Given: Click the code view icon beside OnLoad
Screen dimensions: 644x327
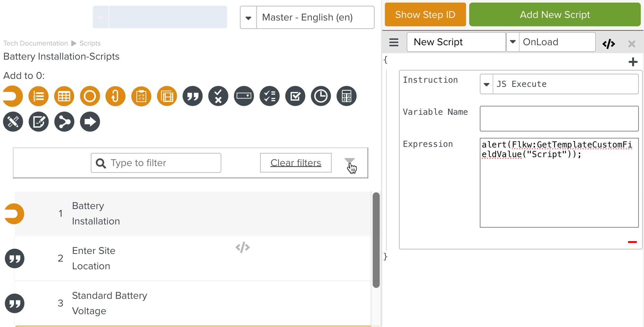Looking at the screenshot, I should point(609,43).
